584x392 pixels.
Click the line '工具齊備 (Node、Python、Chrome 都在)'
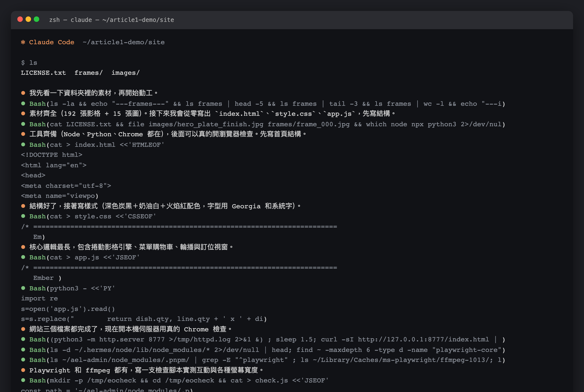coord(164,134)
